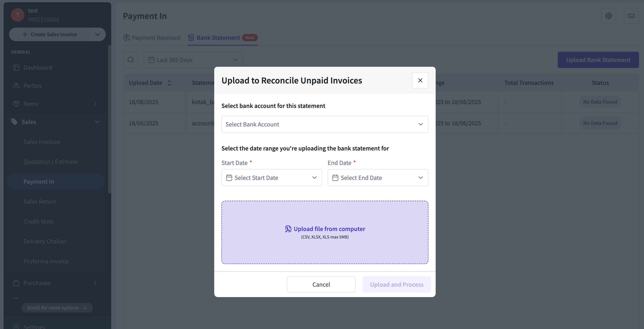Click the Cancel button

pyautogui.click(x=321, y=284)
